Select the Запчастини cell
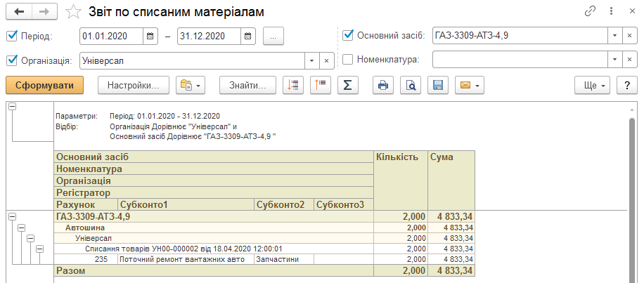This screenshot has height=283, width=644. 284,260
